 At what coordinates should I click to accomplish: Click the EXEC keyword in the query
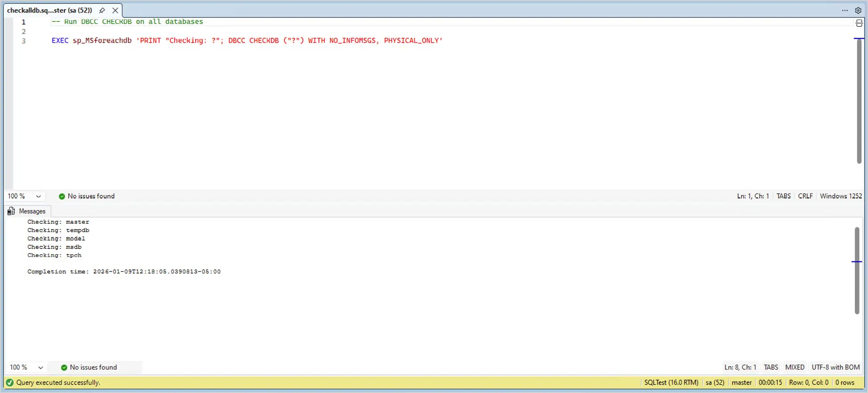60,40
